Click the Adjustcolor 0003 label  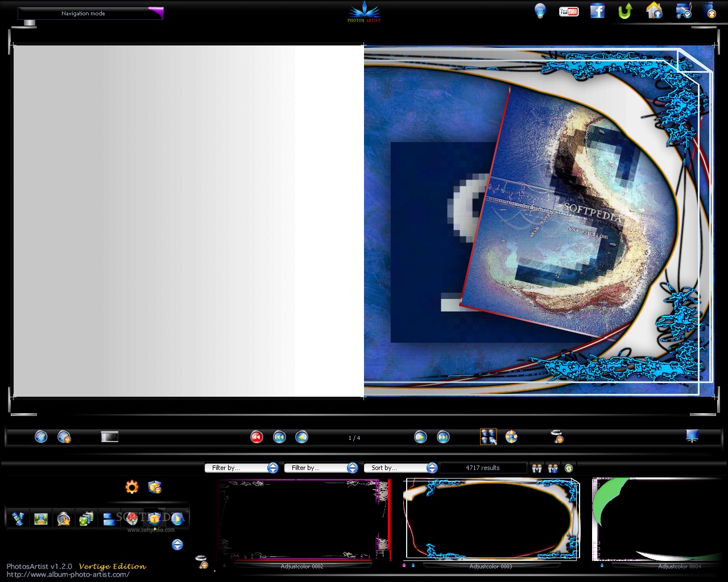491,566
